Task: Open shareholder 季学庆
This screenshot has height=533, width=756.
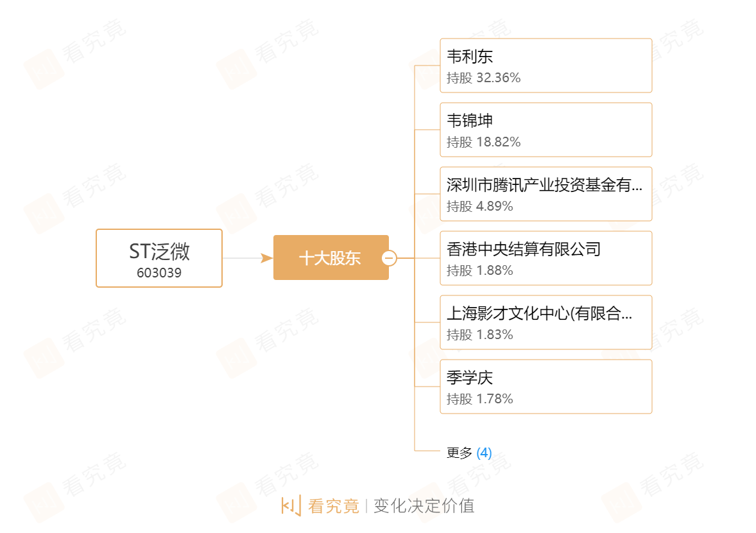Action: click(470, 378)
